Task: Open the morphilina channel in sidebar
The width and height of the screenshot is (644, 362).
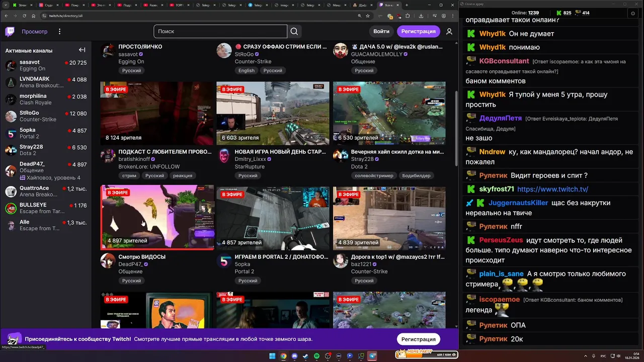Action: (46, 100)
